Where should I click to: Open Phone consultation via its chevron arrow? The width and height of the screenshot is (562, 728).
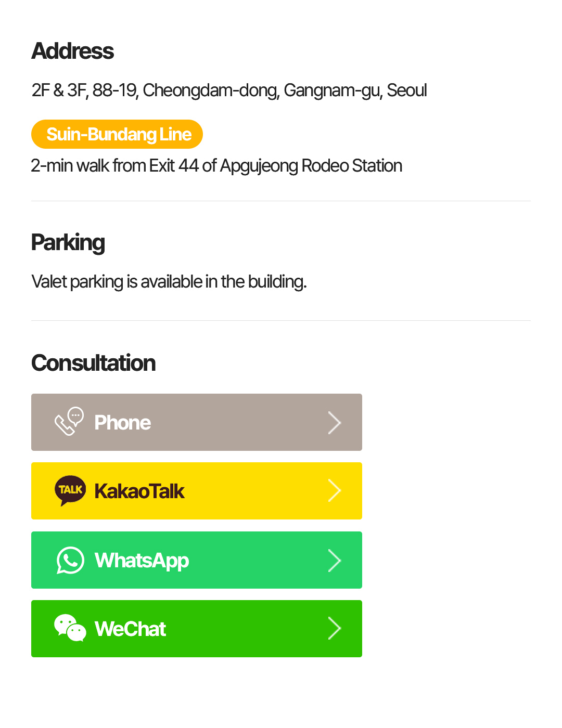pos(334,423)
